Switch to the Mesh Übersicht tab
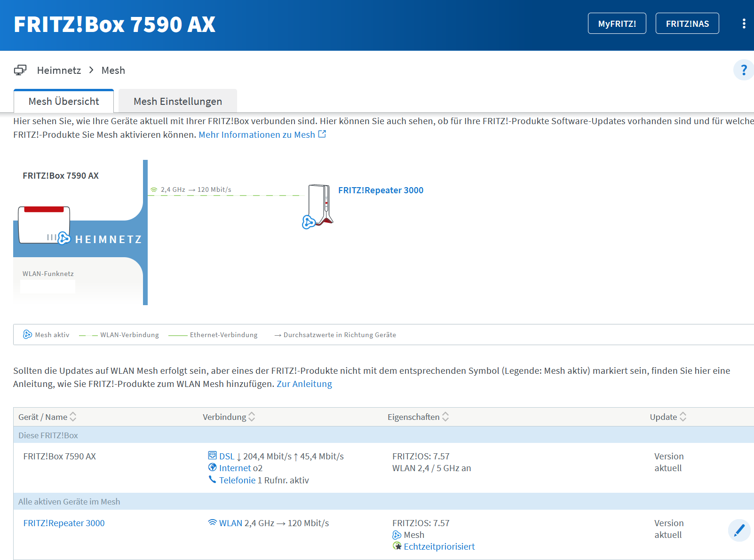Screen dimensions: 754x560 (x=64, y=101)
